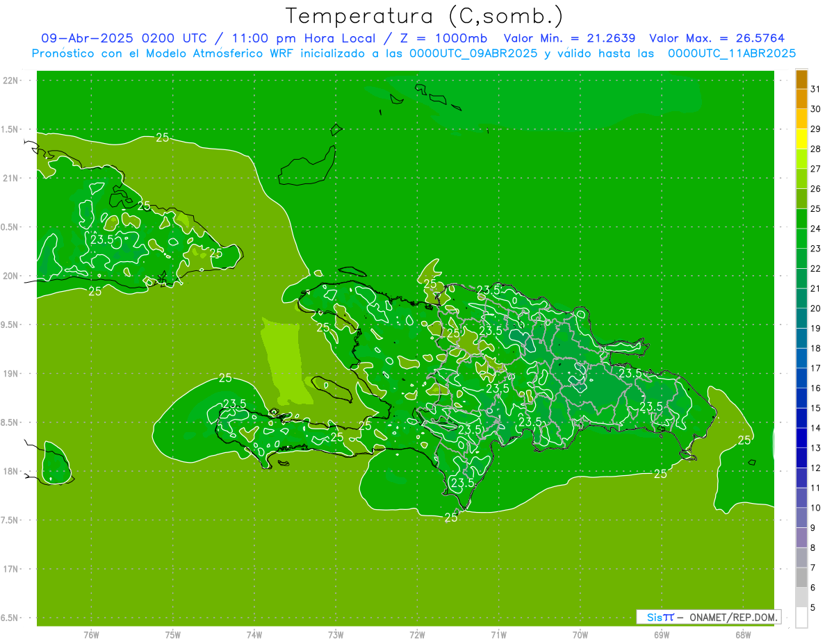Click the yellow colorbar segment between 28 and 29
834x644 pixels.
(x=801, y=139)
